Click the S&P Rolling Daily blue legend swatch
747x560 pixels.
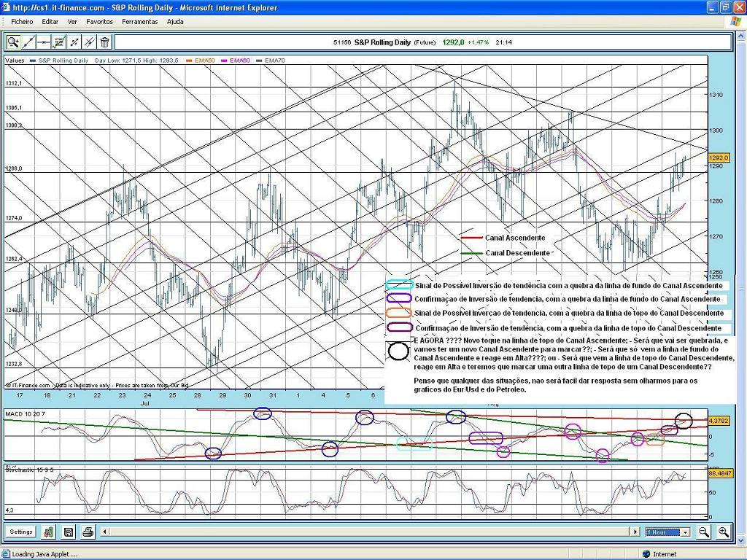tap(32, 61)
